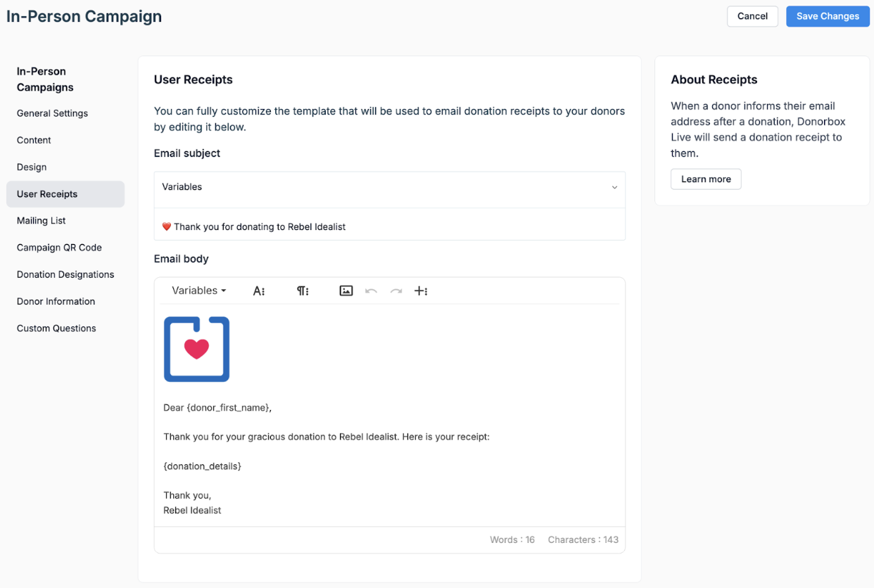This screenshot has height=588, width=874.
Task: Click the 'Rebel Idealist' signature line
Action: 192,510
